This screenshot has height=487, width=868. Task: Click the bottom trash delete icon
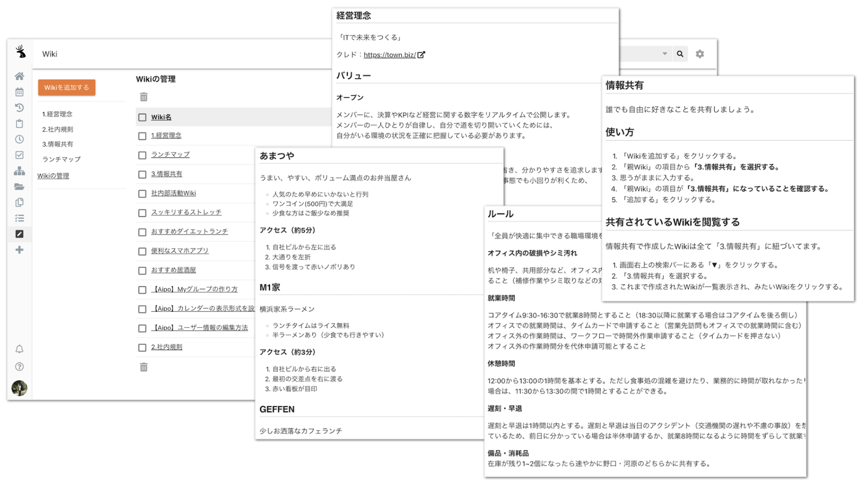click(x=144, y=367)
